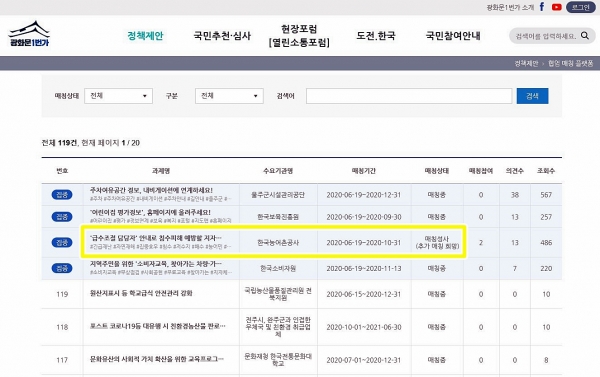Image resolution: width=600 pixels, height=377 pixels.
Task: Open the Facebook icon link
Action: pyautogui.click(x=542, y=7)
